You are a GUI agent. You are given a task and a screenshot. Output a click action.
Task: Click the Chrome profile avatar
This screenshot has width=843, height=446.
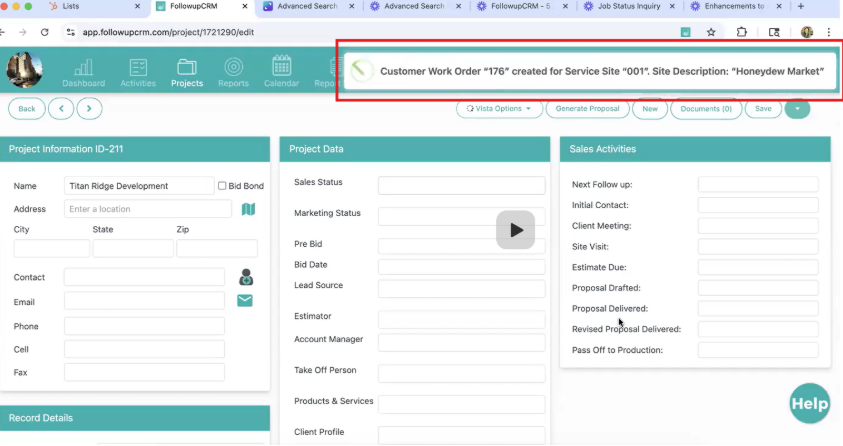click(x=807, y=32)
